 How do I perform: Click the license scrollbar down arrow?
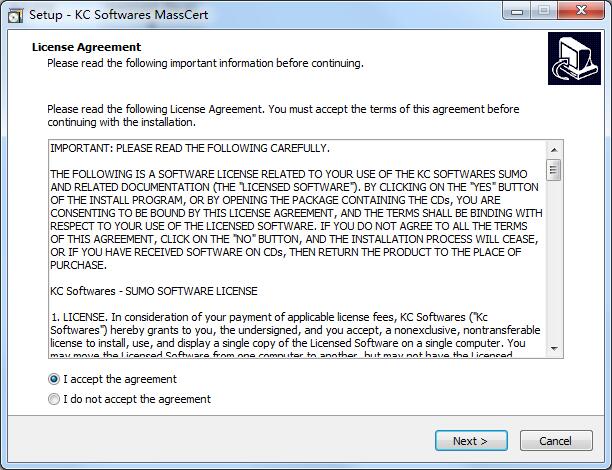(553, 349)
